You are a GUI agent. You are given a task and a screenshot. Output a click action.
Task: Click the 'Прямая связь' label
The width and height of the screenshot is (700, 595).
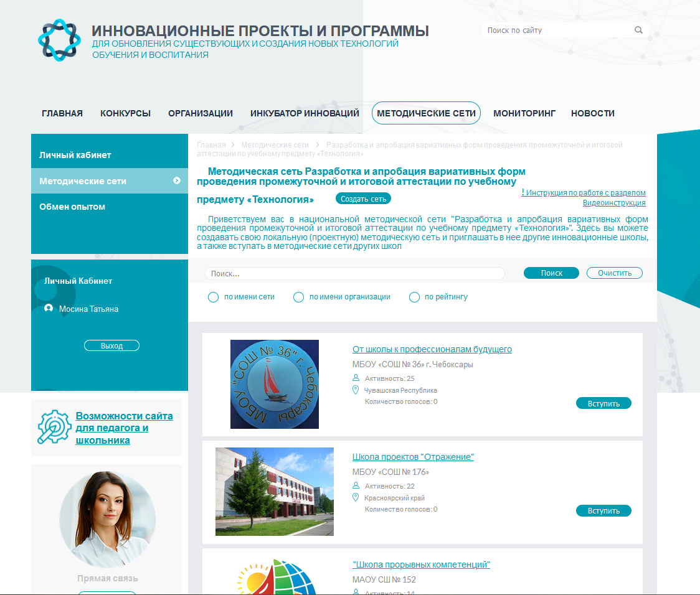pos(108,578)
